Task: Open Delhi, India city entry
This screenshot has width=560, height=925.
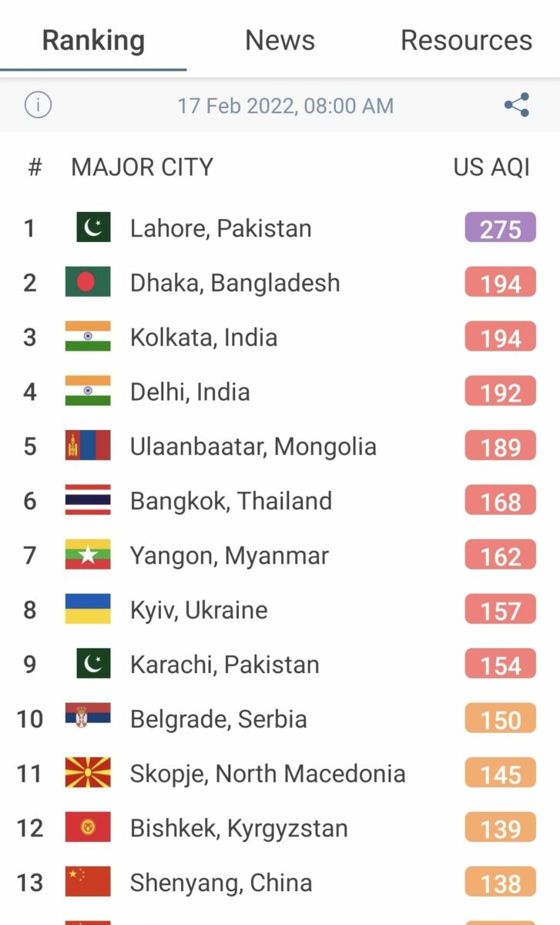Action: click(189, 392)
